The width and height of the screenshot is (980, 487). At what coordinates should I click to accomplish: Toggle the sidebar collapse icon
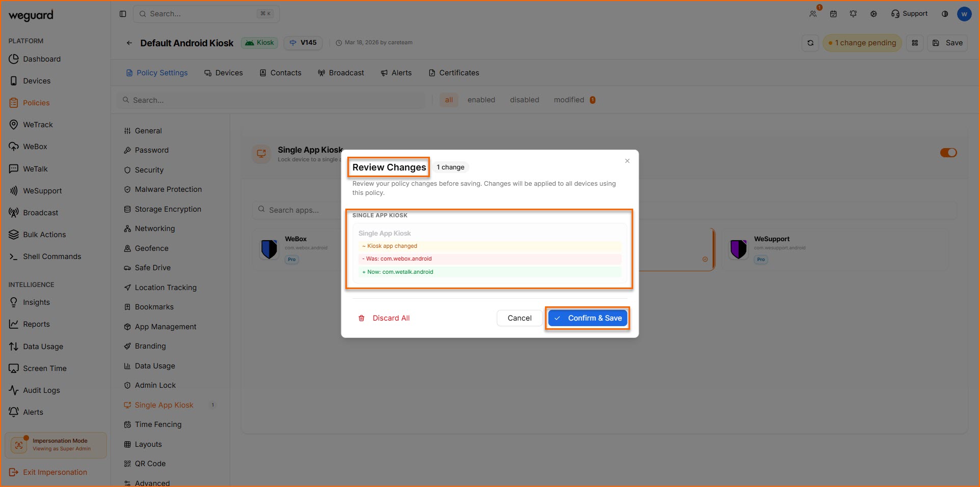[123, 14]
